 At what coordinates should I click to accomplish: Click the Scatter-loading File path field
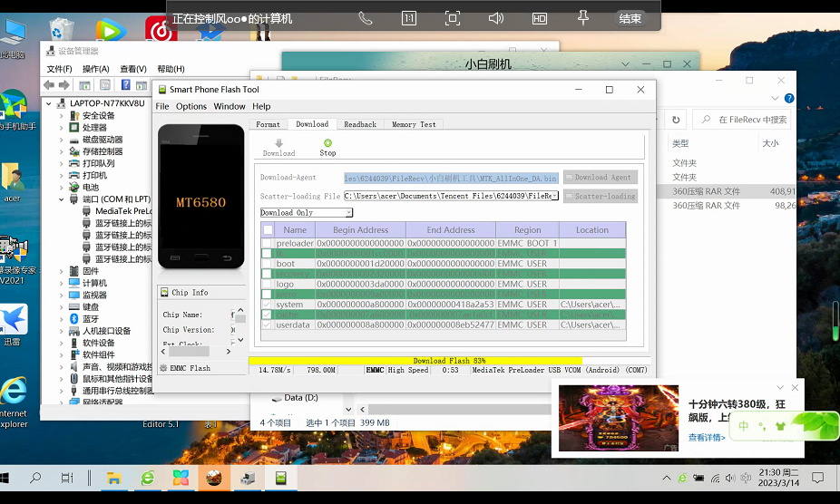point(451,196)
